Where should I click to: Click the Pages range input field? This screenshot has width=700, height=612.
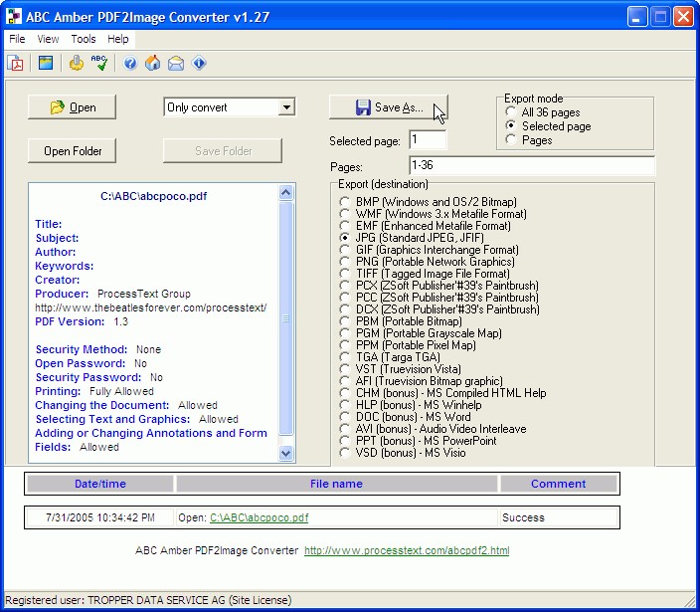531,166
